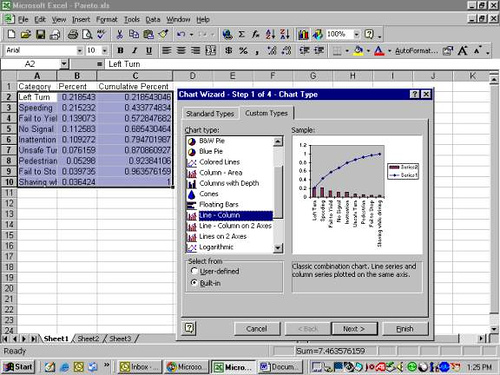This screenshot has width=500, height=375.
Task: Click the Merge and Center icon
Action: pos(210,51)
